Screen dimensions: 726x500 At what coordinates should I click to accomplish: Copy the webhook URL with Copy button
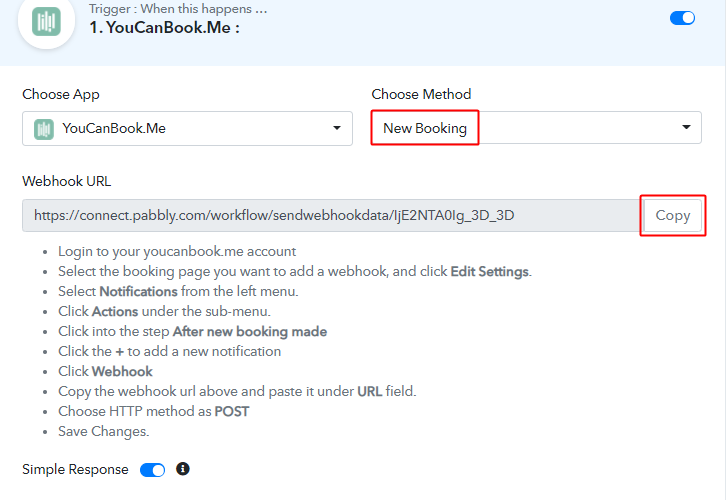tap(672, 215)
